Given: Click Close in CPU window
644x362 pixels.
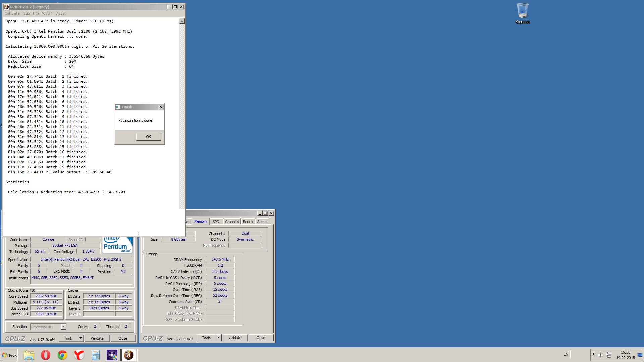Looking at the screenshot, I should pos(123,338).
